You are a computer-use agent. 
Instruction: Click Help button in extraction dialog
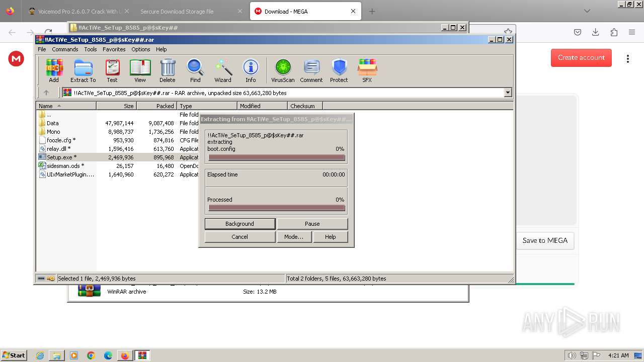pos(331,237)
